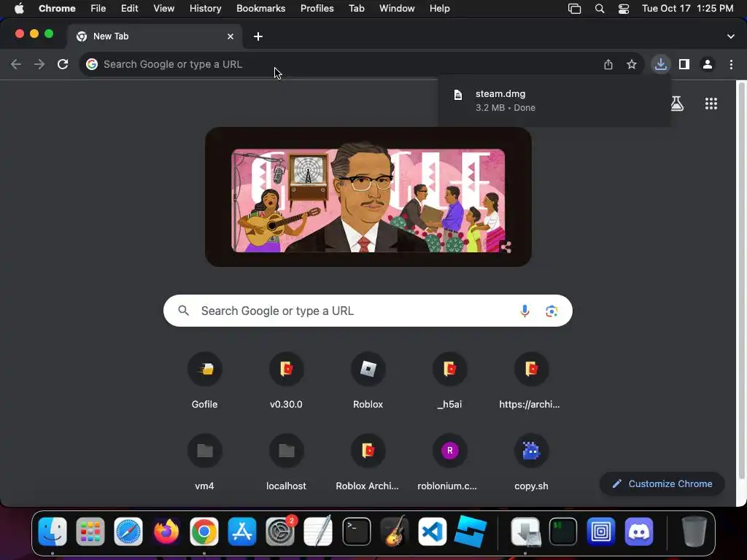Open TextEdit from the Dock
747x560 pixels.
(x=318, y=532)
